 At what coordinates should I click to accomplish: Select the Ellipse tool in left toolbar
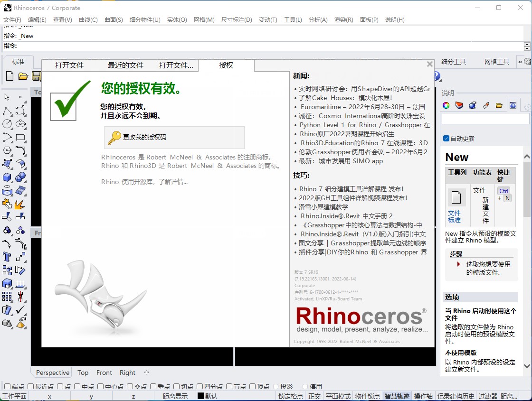[x=21, y=124]
